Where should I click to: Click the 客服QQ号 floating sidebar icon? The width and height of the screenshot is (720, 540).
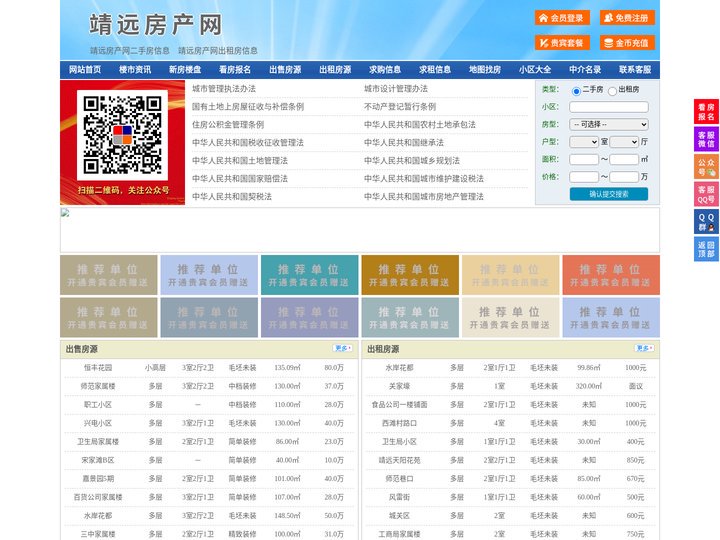tap(706, 194)
